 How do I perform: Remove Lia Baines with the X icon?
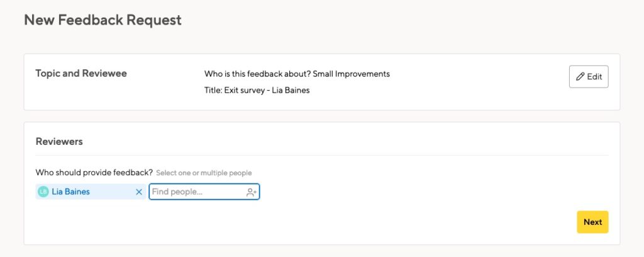click(139, 192)
